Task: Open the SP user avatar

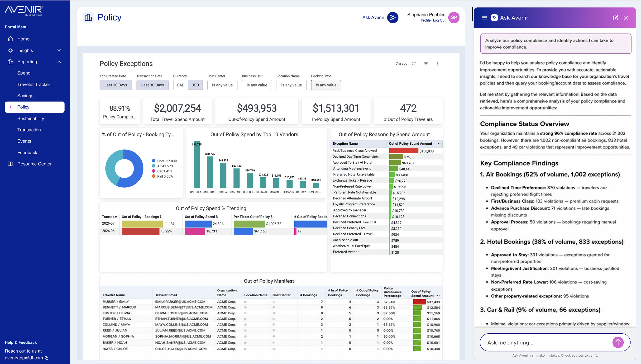Action: click(454, 18)
